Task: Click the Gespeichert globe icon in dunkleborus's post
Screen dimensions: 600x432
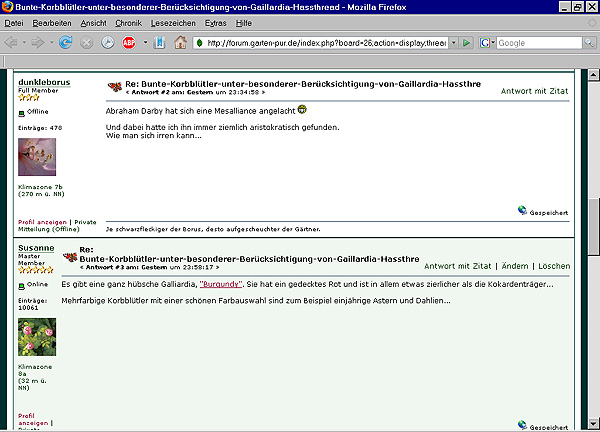Action: (x=522, y=211)
